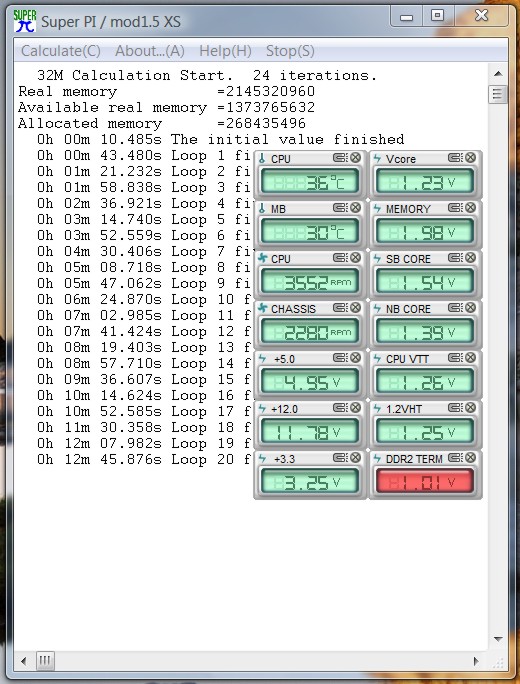This screenshot has height=684, width=520.
Task: Minimize the Super PI window
Action: 407,16
